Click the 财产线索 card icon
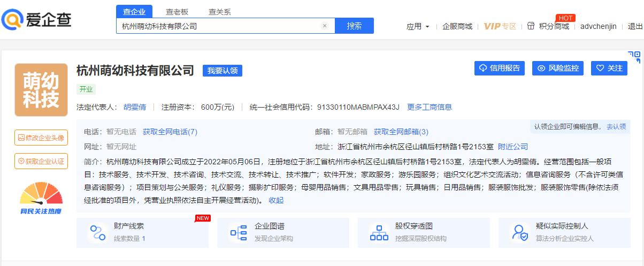 [97, 233]
